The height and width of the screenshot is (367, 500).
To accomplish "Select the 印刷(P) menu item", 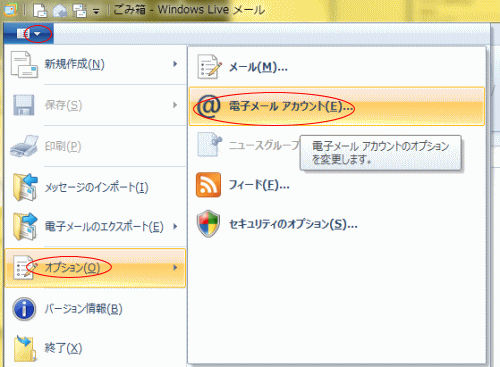I will [95, 146].
